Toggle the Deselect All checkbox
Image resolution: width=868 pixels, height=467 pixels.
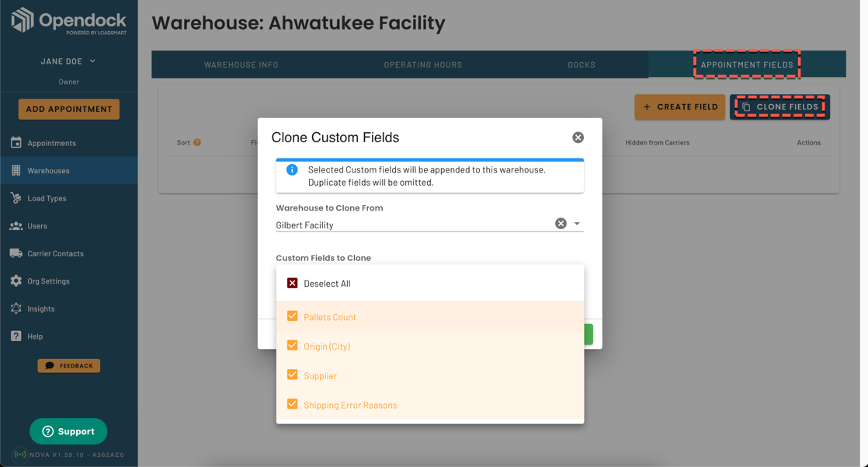(292, 283)
